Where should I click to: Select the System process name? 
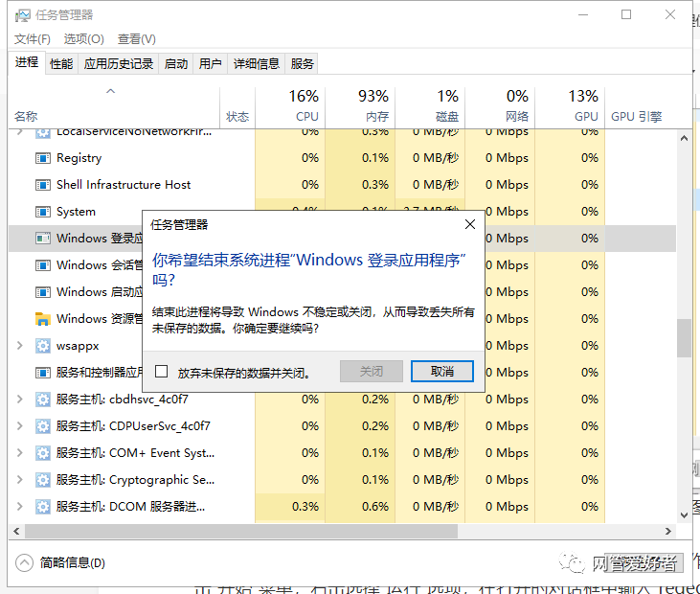click(76, 212)
